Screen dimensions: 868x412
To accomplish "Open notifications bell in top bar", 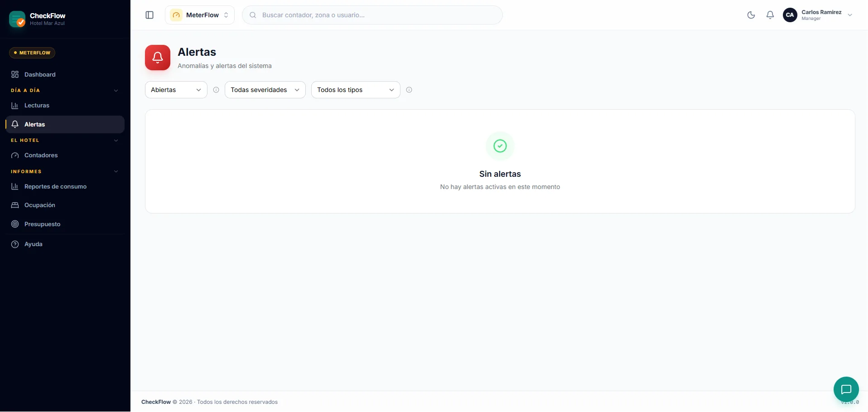I will 770,15.
